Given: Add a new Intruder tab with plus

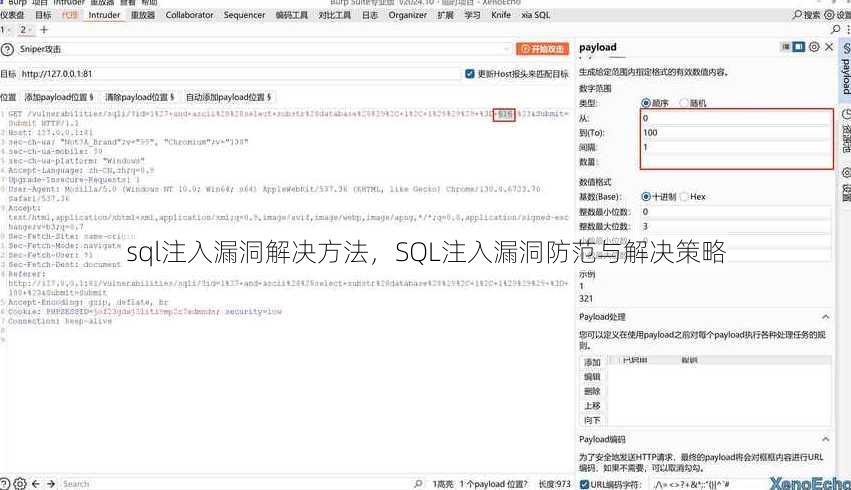Looking at the screenshot, I should click(44, 30).
